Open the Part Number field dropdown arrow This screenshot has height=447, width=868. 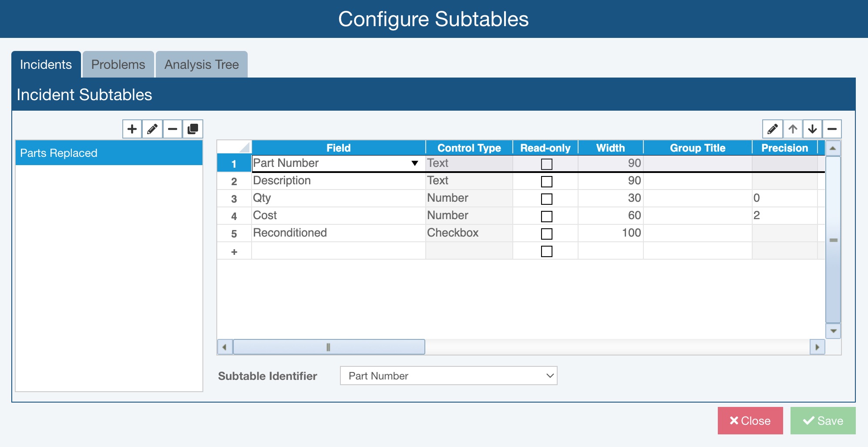414,163
